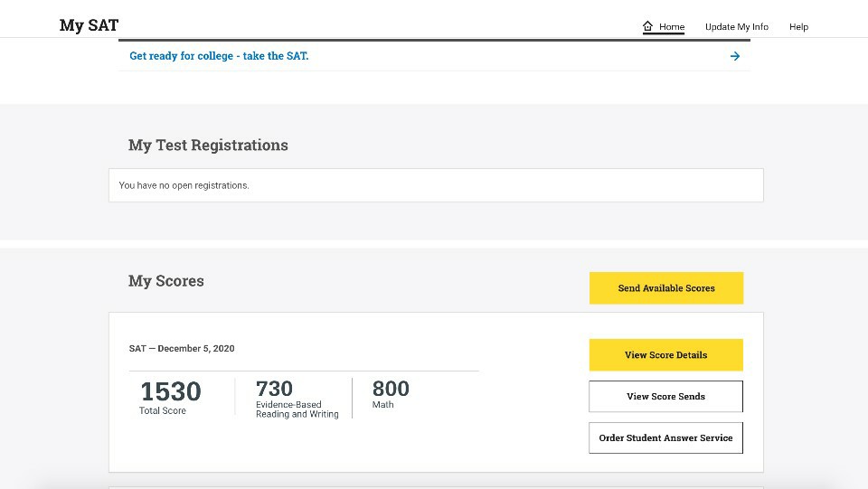
Task: Click the Home house icon
Action: click(647, 26)
